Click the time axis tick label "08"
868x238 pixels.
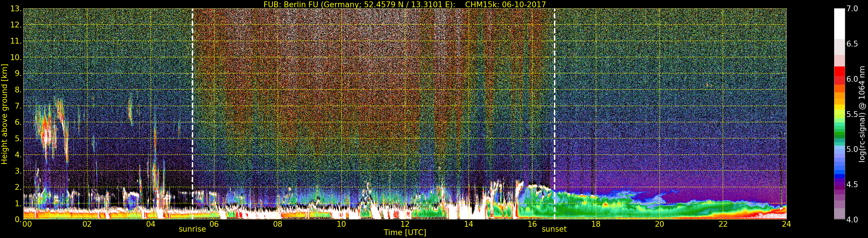coord(278,224)
